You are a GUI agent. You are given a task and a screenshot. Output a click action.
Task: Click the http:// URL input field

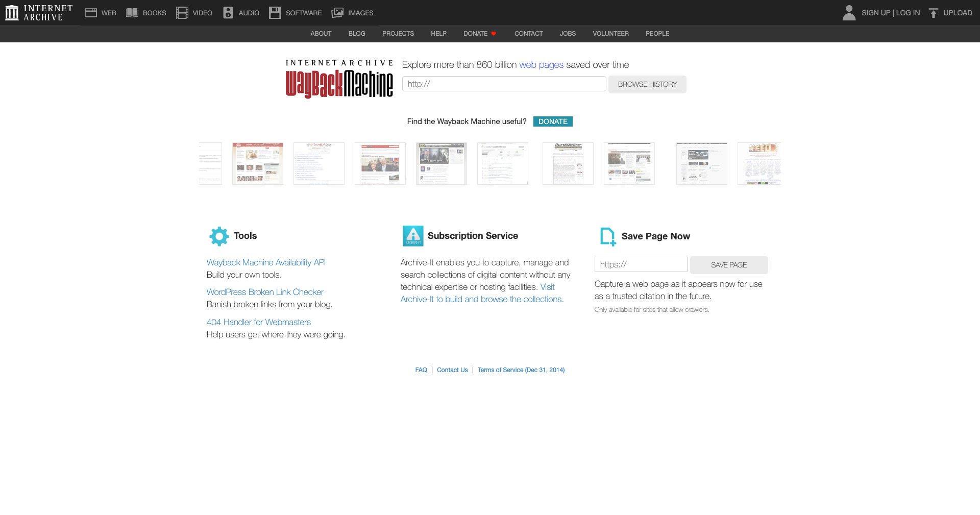click(504, 83)
